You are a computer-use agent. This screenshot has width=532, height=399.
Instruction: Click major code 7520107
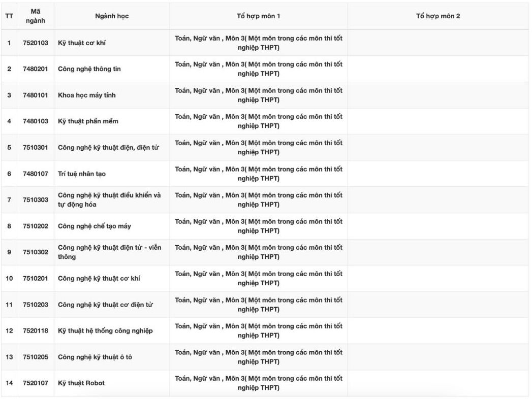coord(36,383)
